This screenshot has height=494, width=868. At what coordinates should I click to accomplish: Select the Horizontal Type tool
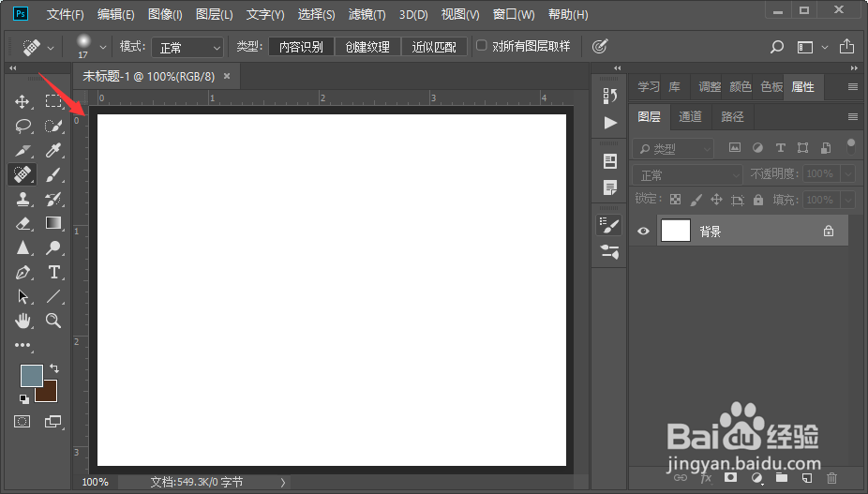(53, 272)
